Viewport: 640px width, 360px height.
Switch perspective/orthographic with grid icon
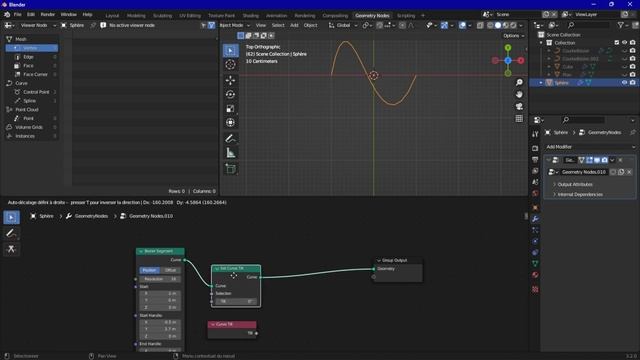coord(519,118)
